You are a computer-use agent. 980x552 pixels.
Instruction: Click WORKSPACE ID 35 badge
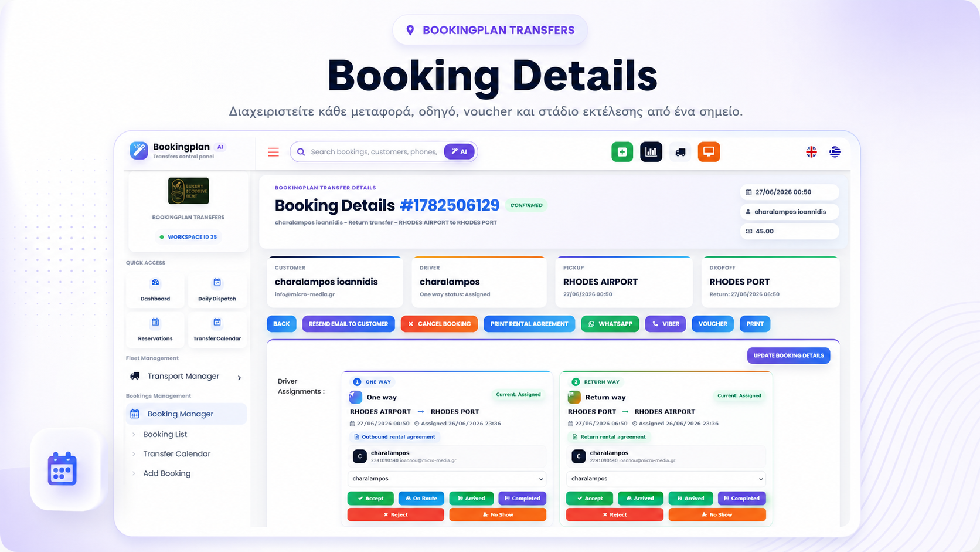coord(188,237)
